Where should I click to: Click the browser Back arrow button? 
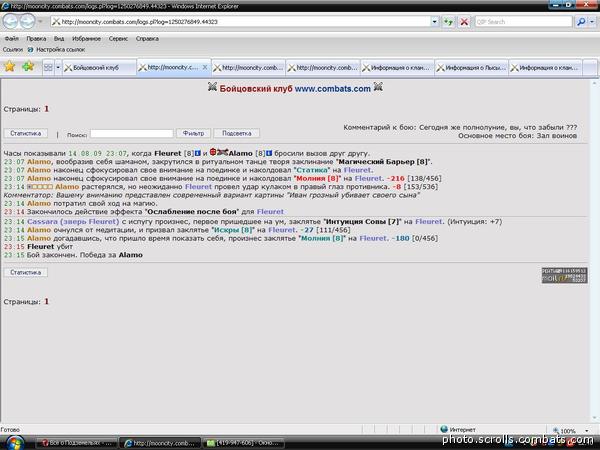(11, 21)
